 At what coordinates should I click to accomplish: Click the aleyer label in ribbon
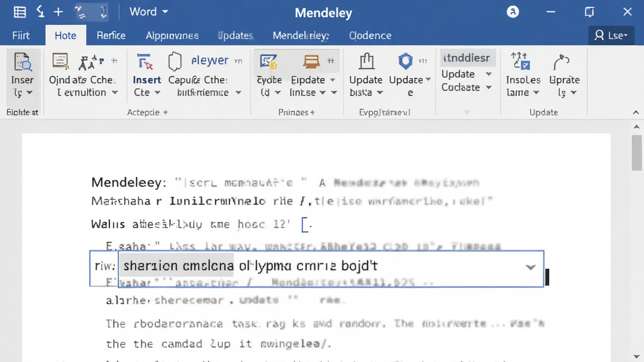[209, 60]
